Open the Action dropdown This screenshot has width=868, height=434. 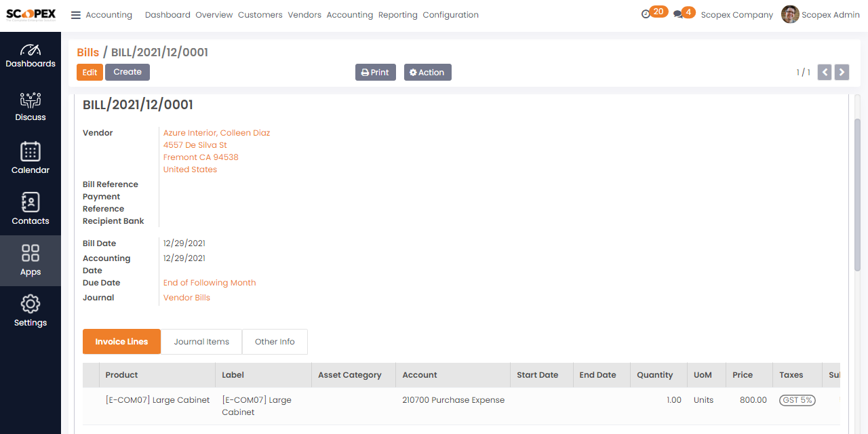pos(428,73)
